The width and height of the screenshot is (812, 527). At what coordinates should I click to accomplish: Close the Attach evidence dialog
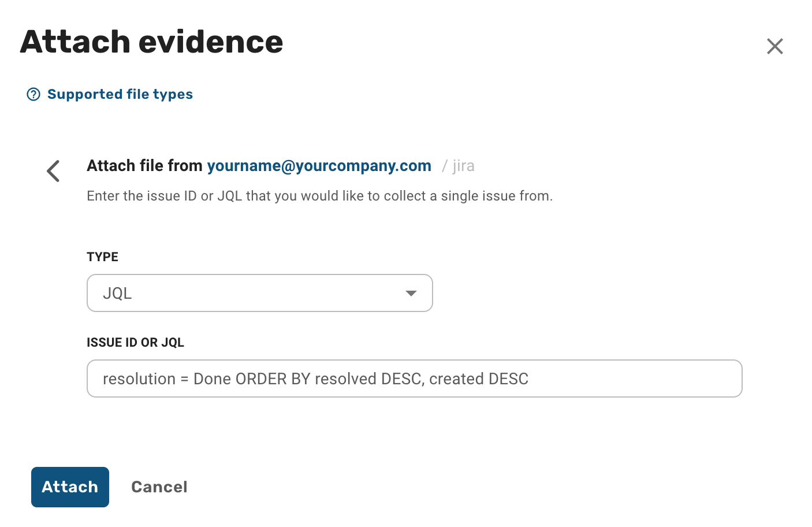click(x=774, y=46)
